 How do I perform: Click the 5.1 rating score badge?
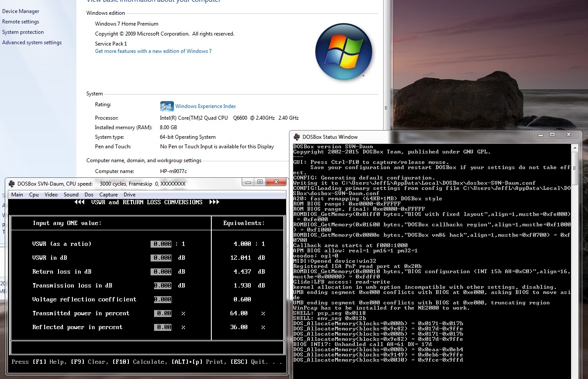click(167, 106)
